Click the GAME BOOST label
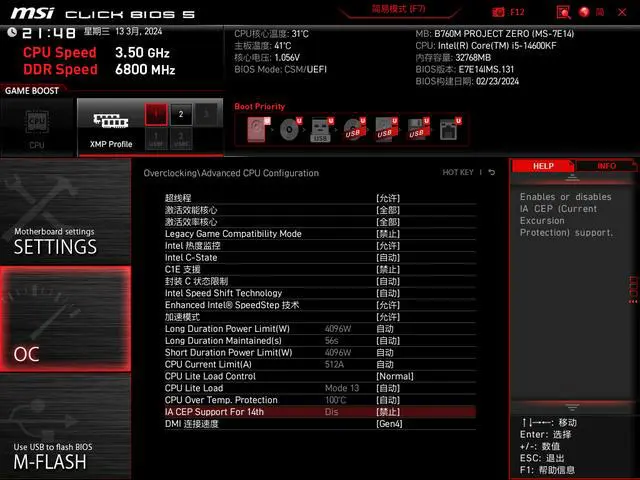Screen dimensions: 640x480 [x=32, y=91]
